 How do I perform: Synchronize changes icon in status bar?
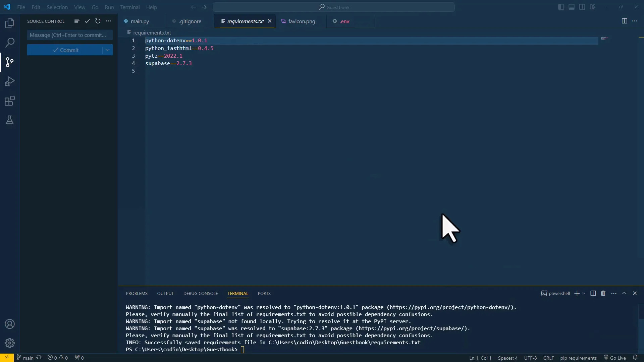(39, 358)
